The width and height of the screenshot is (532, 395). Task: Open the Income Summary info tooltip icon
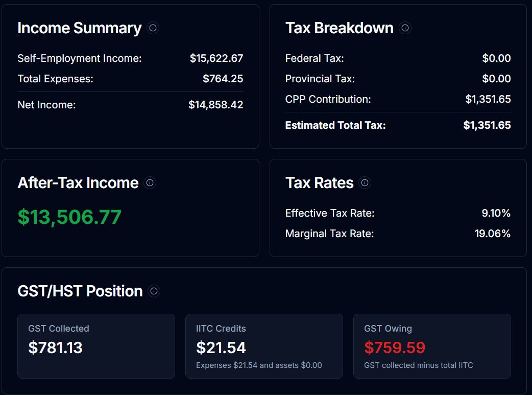coord(153,28)
